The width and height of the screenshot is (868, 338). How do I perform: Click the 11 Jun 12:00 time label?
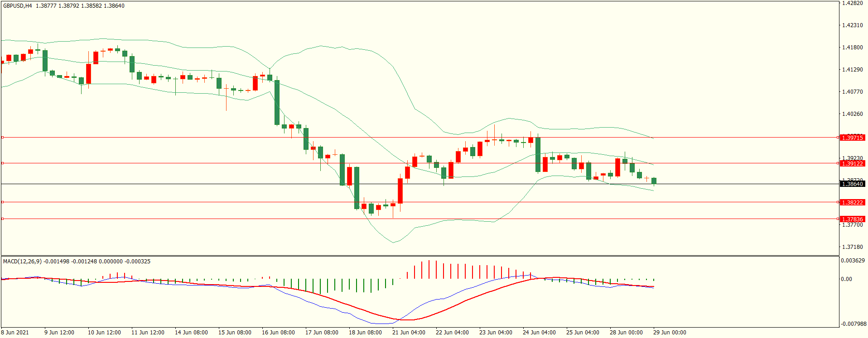pos(148,333)
